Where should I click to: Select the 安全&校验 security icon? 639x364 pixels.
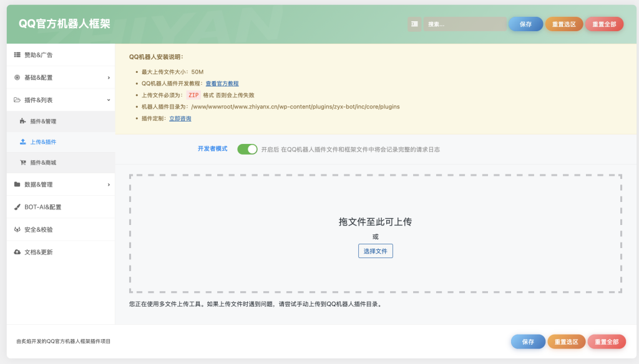click(x=17, y=229)
